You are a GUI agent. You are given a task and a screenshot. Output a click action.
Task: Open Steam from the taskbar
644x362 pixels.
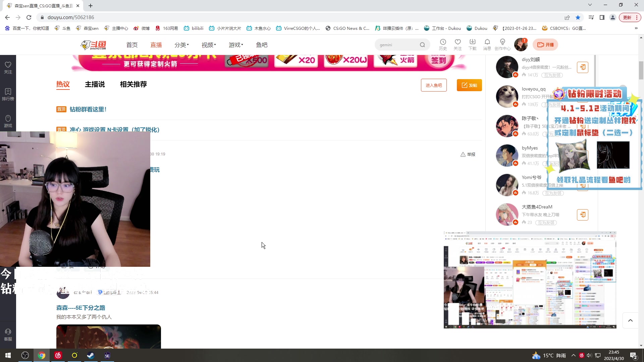[91, 355]
